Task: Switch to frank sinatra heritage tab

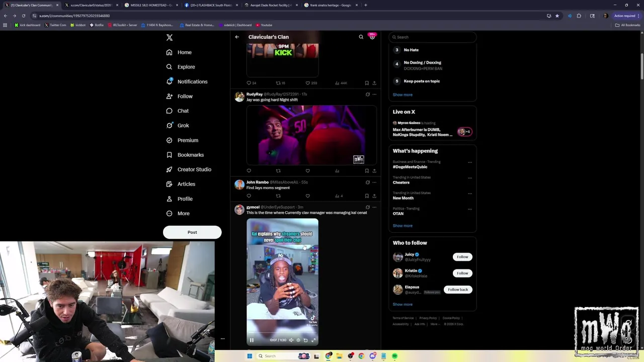Action: click(331, 5)
